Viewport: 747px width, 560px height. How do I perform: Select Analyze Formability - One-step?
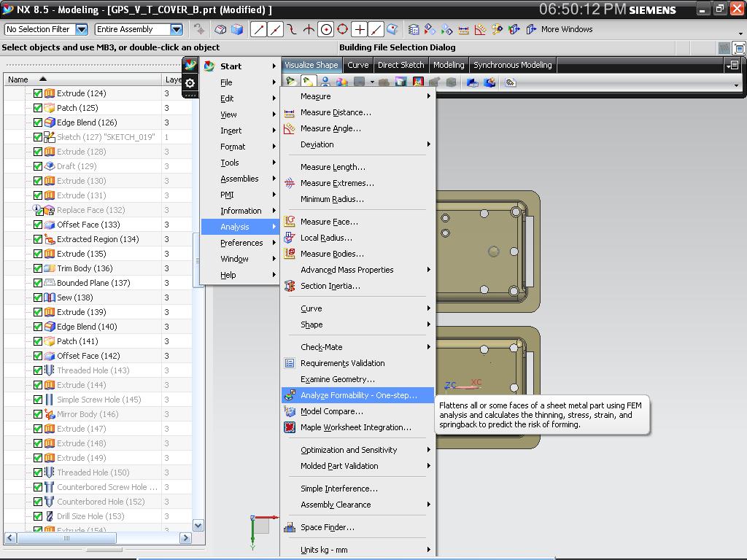coord(357,395)
